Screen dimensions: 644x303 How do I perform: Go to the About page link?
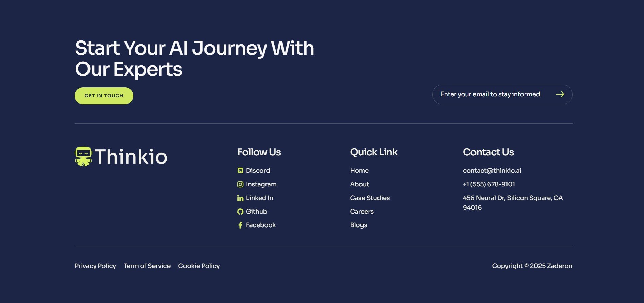pyautogui.click(x=359, y=184)
